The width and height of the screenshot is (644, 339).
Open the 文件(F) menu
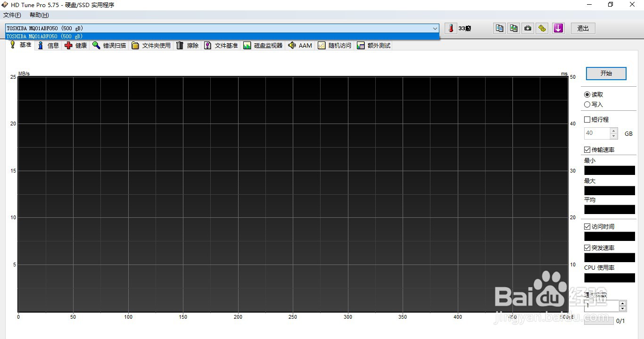coord(12,15)
